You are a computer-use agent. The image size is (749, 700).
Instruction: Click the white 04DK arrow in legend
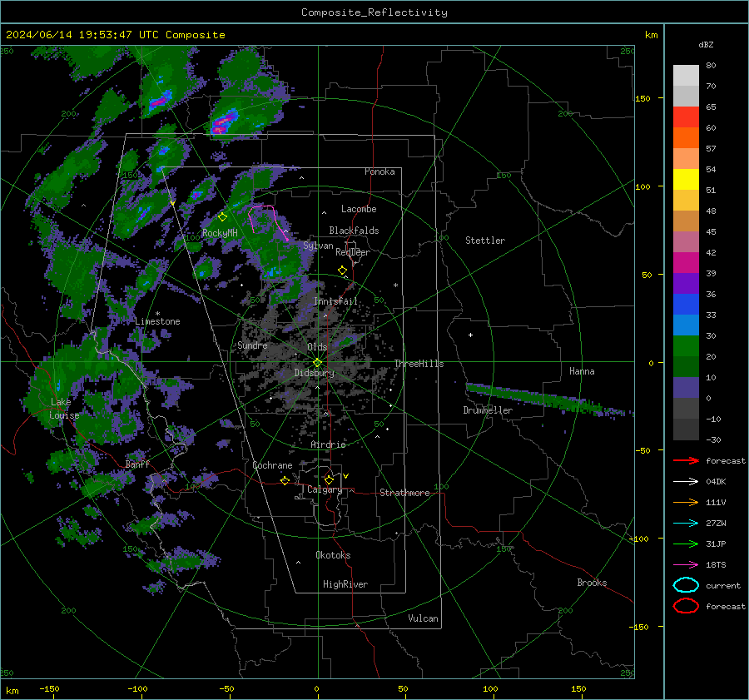(686, 482)
